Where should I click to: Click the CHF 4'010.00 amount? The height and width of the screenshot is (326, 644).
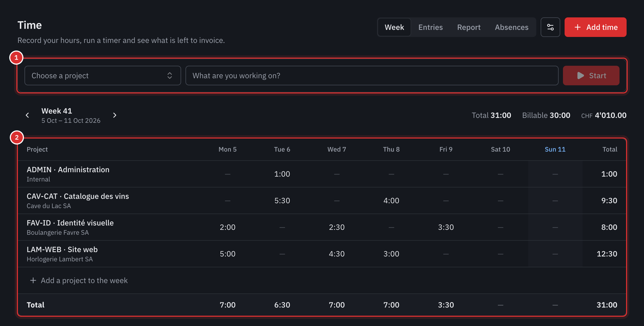click(x=604, y=115)
